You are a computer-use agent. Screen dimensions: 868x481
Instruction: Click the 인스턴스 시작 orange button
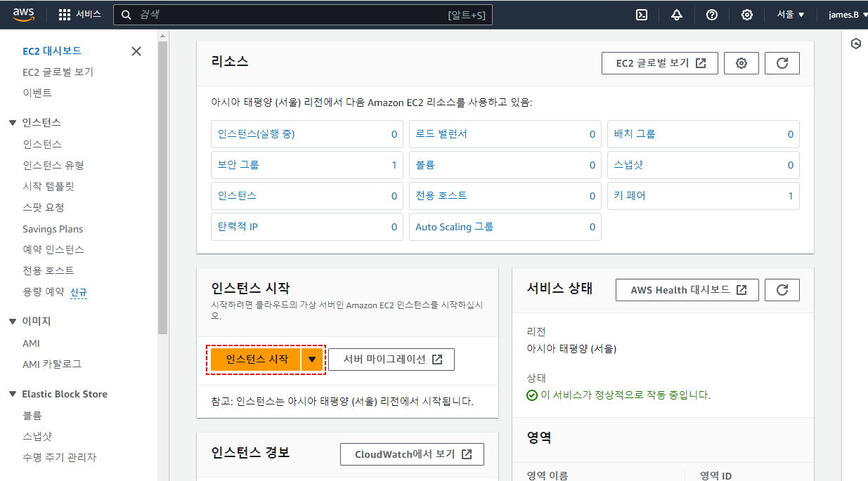(257, 360)
